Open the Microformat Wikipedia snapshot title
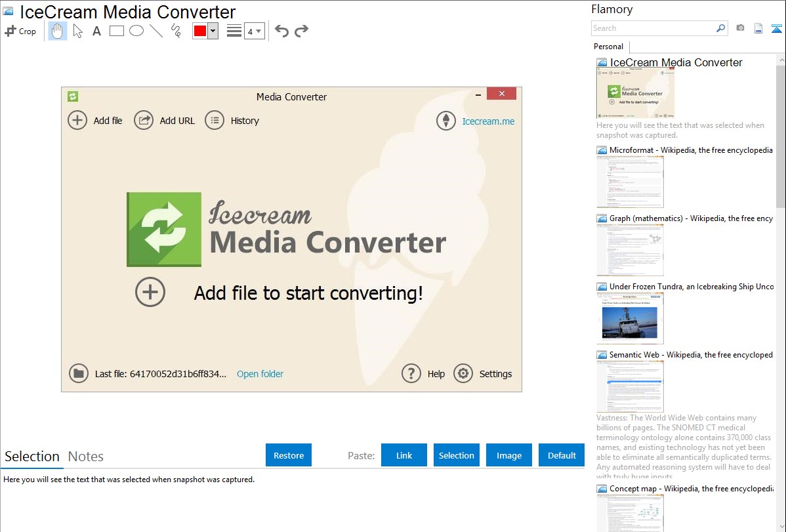This screenshot has width=786, height=532. coord(691,150)
